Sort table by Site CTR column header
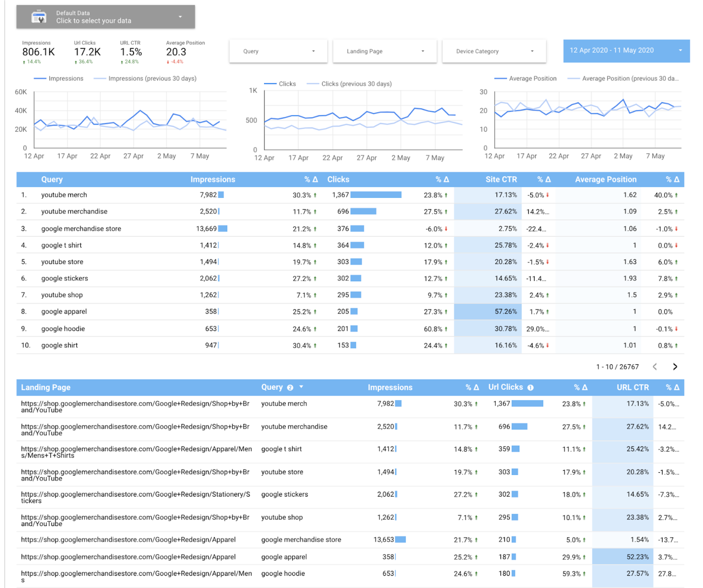 coord(501,179)
